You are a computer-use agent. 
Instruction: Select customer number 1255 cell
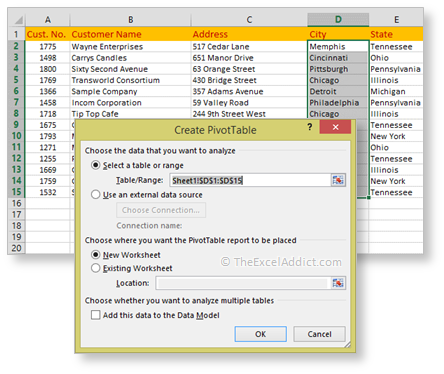click(x=48, y=158)
